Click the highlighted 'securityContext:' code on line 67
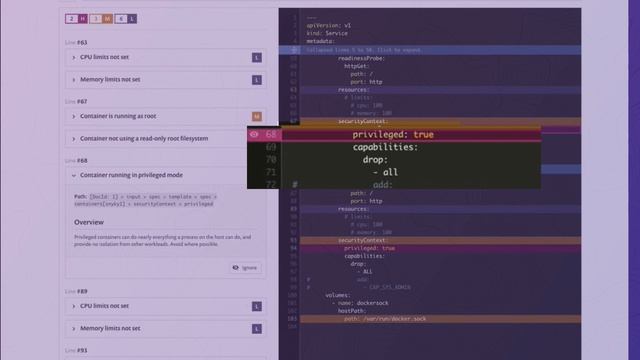Screen dimensions: 640x360 (363, 121)
